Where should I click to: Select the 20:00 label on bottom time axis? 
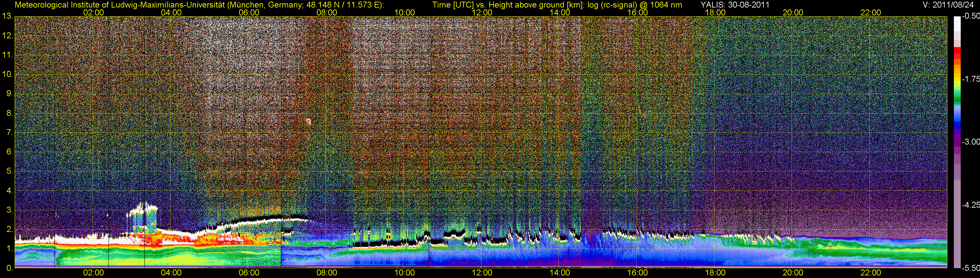[793, 273]
